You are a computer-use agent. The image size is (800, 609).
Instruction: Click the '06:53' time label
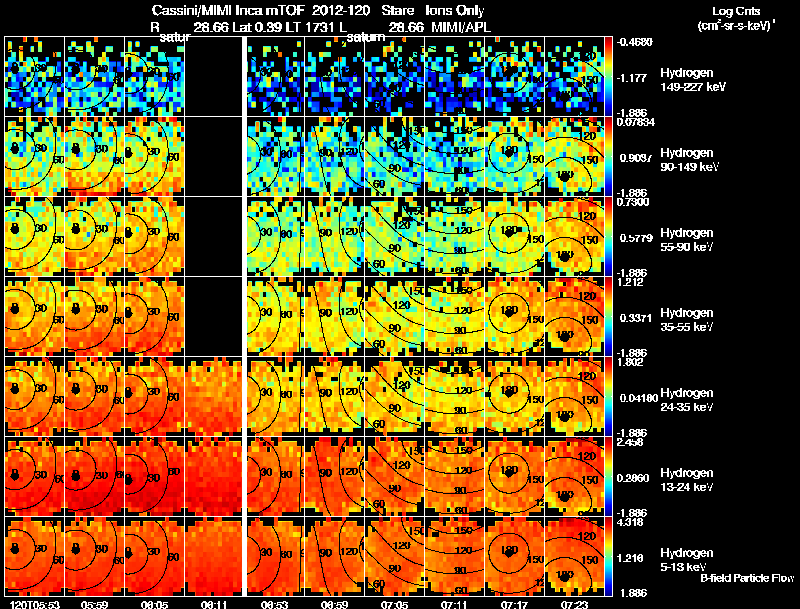274,604
